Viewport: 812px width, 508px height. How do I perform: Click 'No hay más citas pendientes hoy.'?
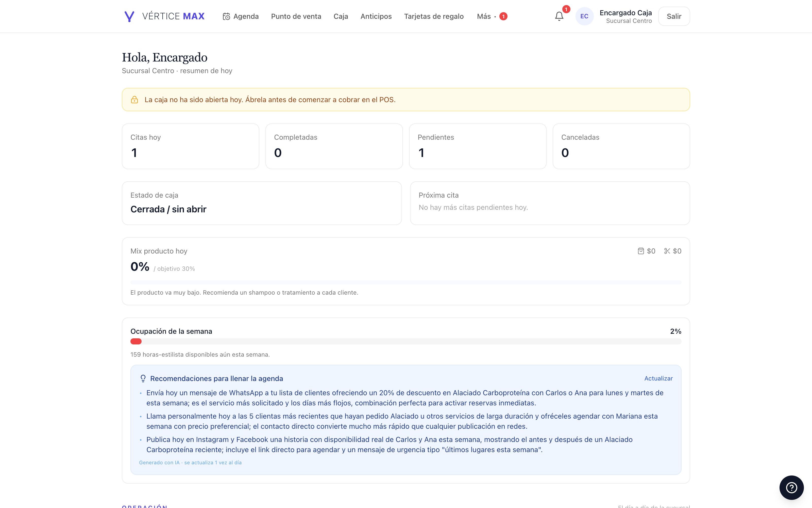[473, 208]
